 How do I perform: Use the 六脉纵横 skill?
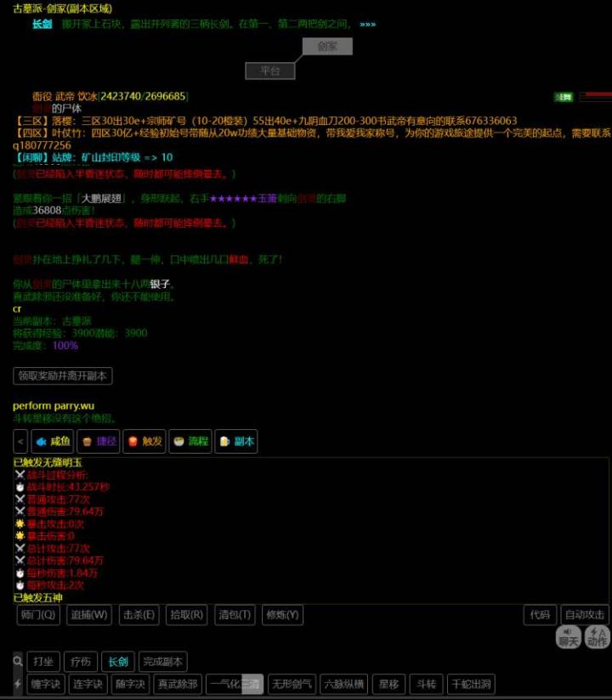pyautogui.click(x=344, y=684)
